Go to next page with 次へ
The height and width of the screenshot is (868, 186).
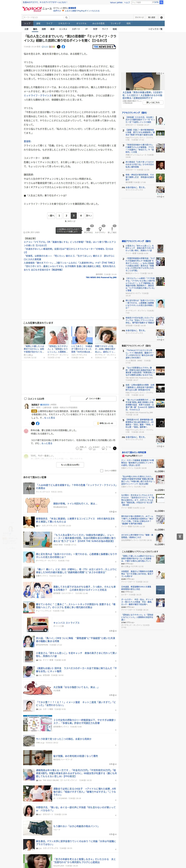tap(89, 216)
